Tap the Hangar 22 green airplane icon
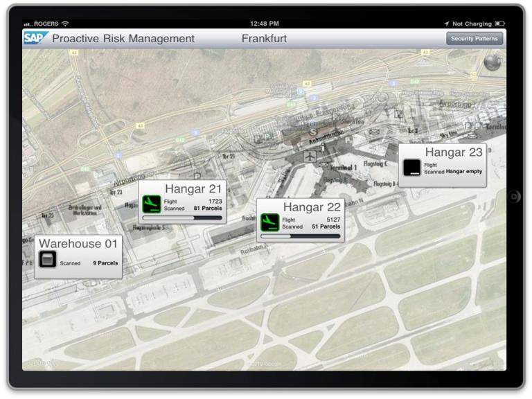 [269, 222]
